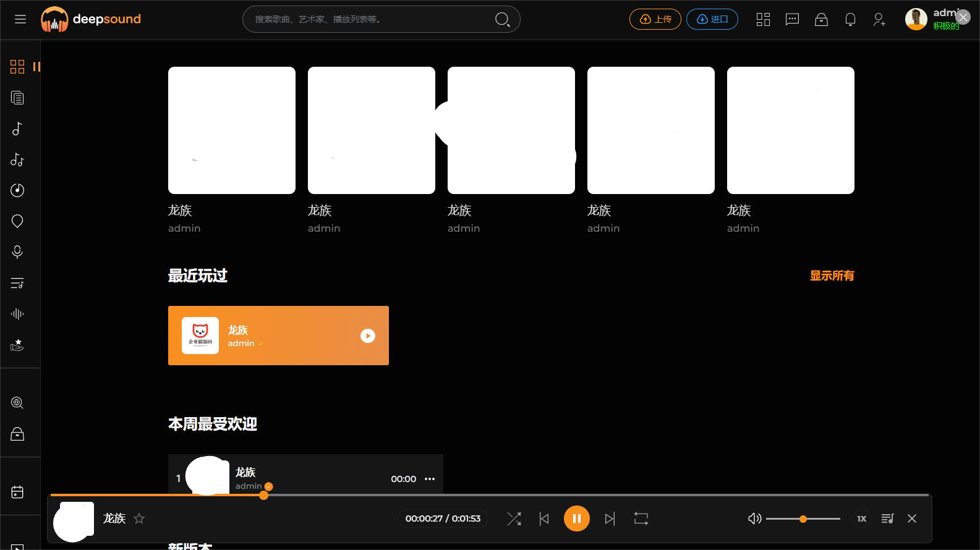Open the microphone icon in sidebar

[17, 252]
